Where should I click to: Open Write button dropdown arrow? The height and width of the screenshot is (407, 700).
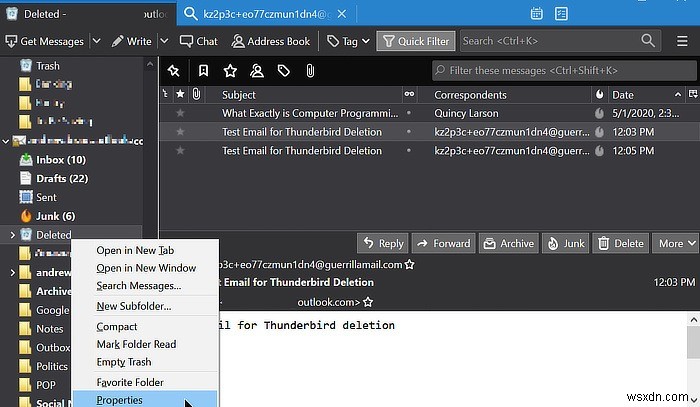point(164,41)
